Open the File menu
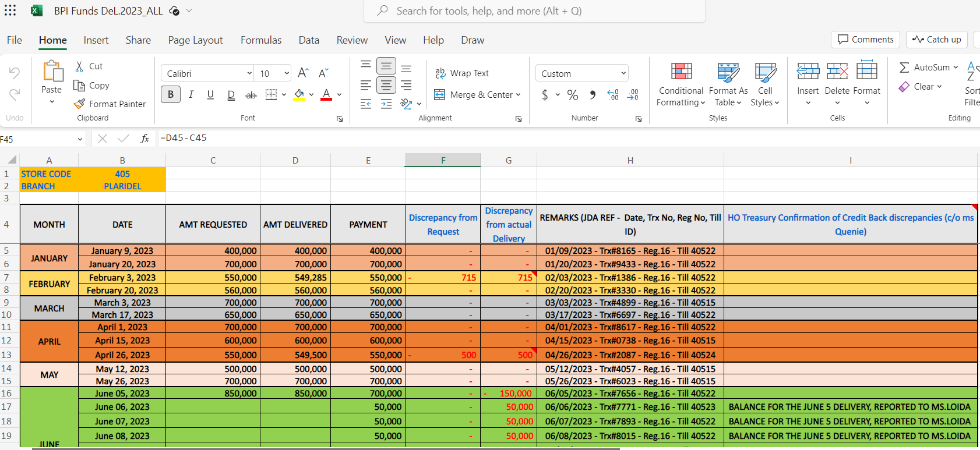 pos(15,40)
